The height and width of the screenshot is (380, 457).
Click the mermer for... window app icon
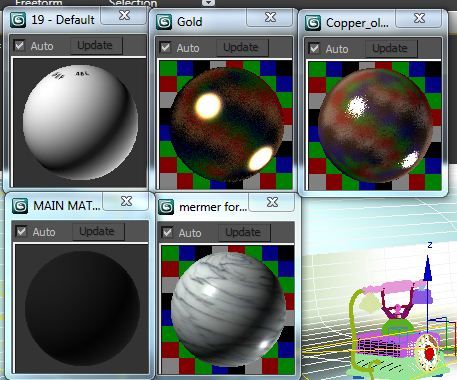click(x=166, y=207)
